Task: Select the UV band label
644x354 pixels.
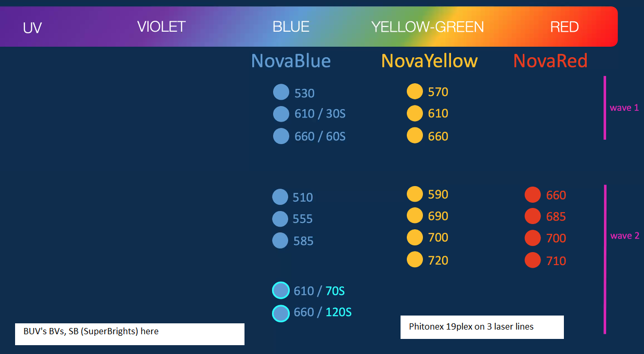Action: [x=32, y=28]
